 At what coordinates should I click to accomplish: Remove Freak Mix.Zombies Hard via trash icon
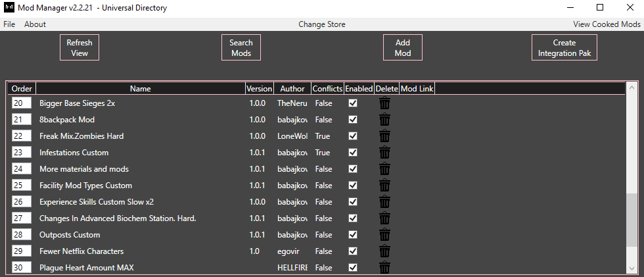(385, 136)
